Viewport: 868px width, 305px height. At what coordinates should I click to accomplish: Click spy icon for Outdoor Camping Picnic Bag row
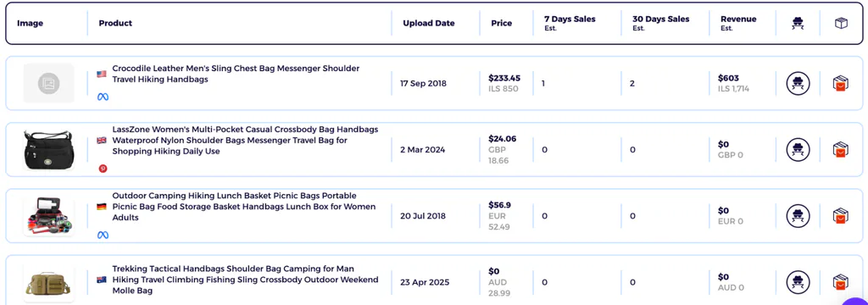click(798, 216)
